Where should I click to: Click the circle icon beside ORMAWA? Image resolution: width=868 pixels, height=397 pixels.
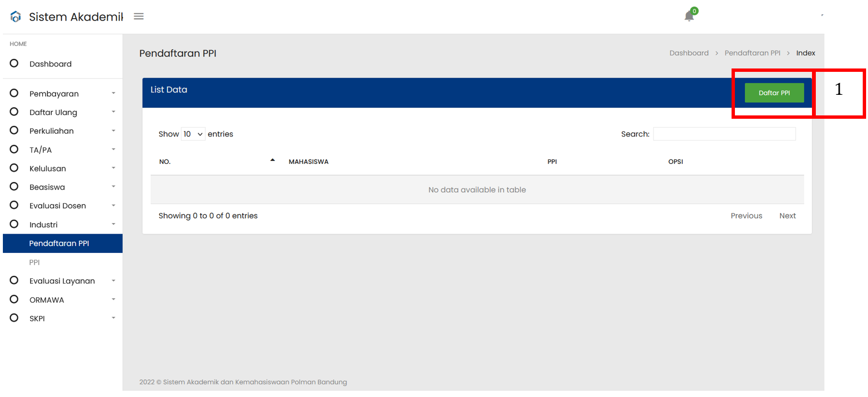click(14, 299)
